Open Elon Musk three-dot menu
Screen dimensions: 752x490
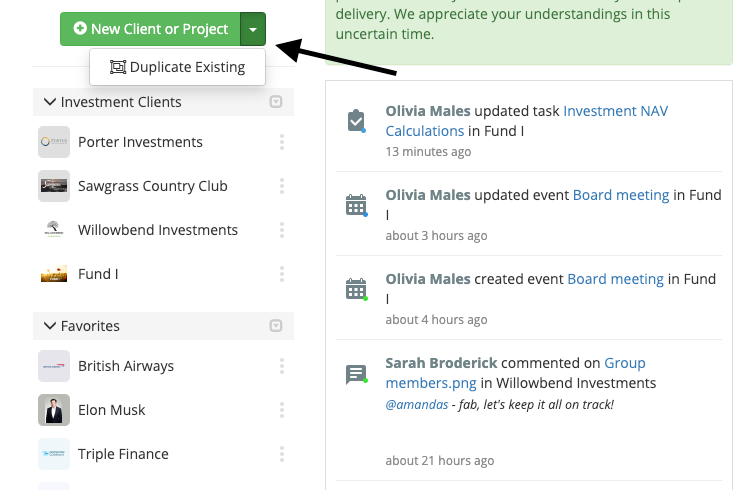tap(282, 410)
